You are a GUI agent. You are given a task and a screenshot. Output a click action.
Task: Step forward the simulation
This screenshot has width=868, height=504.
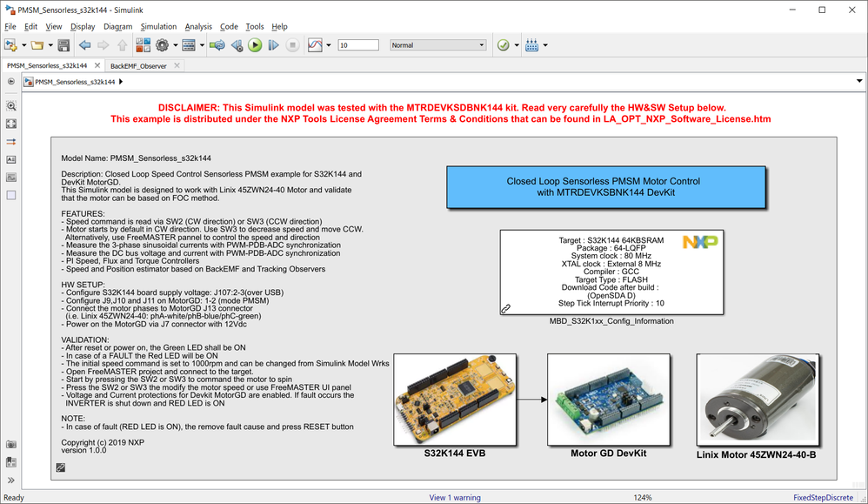(x=273, y=45)
